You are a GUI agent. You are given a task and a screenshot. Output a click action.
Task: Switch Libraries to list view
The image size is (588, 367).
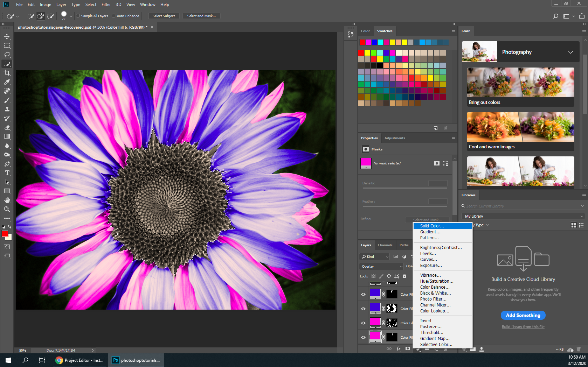(x=581, y=225)
